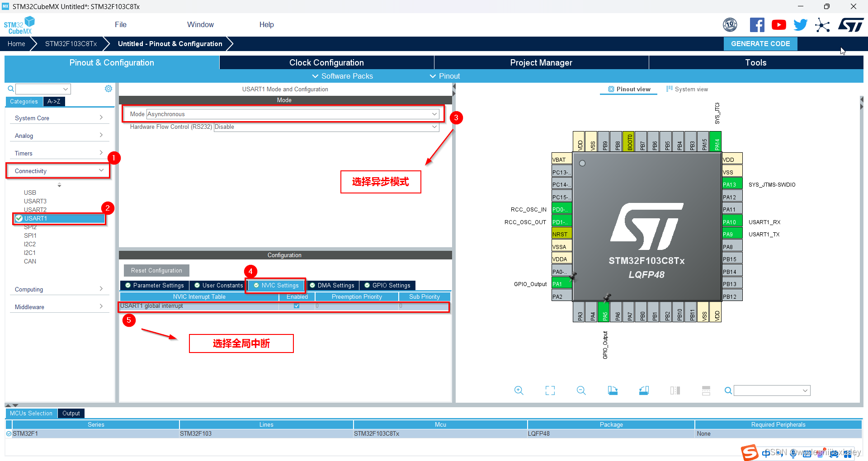Select CAN in peripheral list

click(x=30, y=261)
